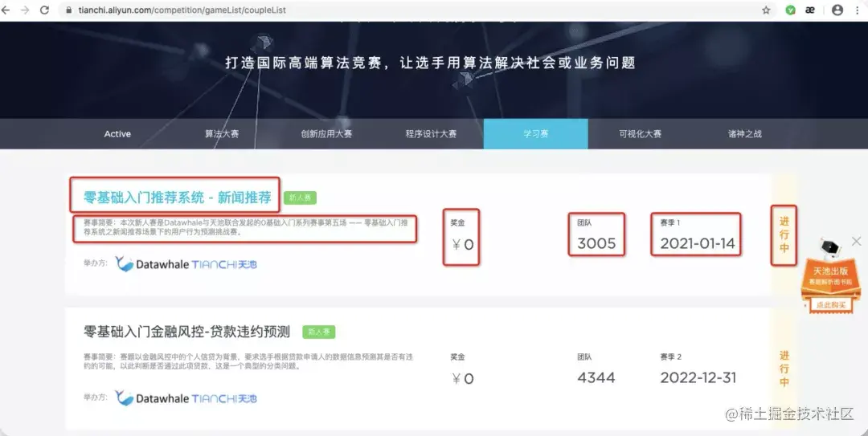Reload the page with the refresh icon
Image resolution: width=868 pixels, height=436 pixels.
[45, 10]
